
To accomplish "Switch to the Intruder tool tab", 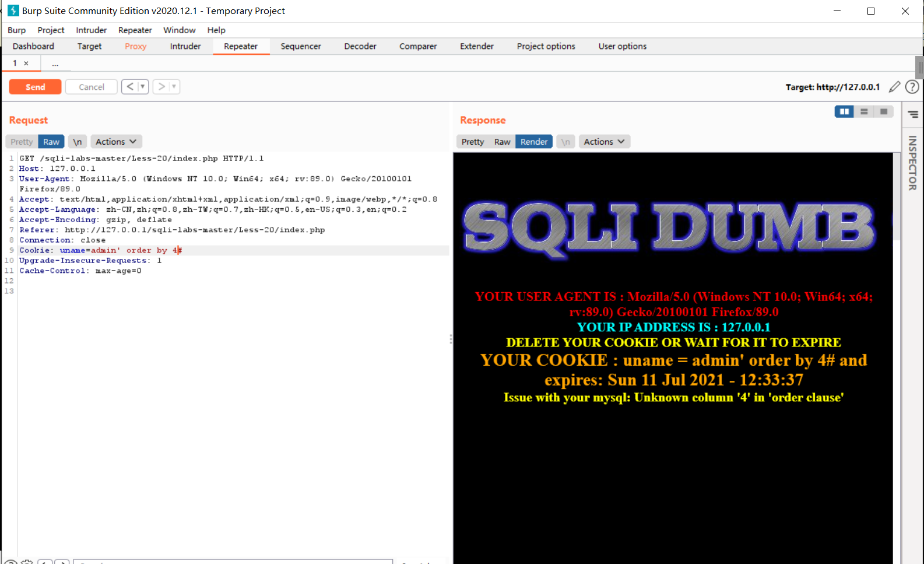I will [x=185, y=47].
